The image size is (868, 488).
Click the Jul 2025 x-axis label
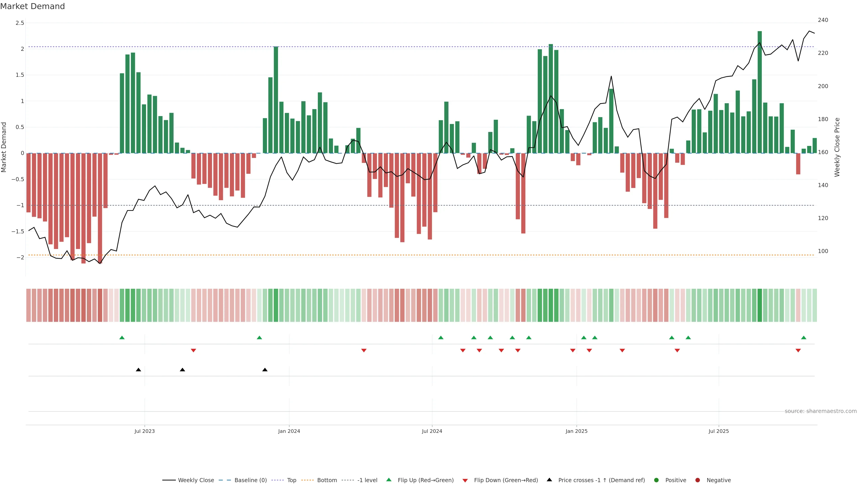[718, 431]
